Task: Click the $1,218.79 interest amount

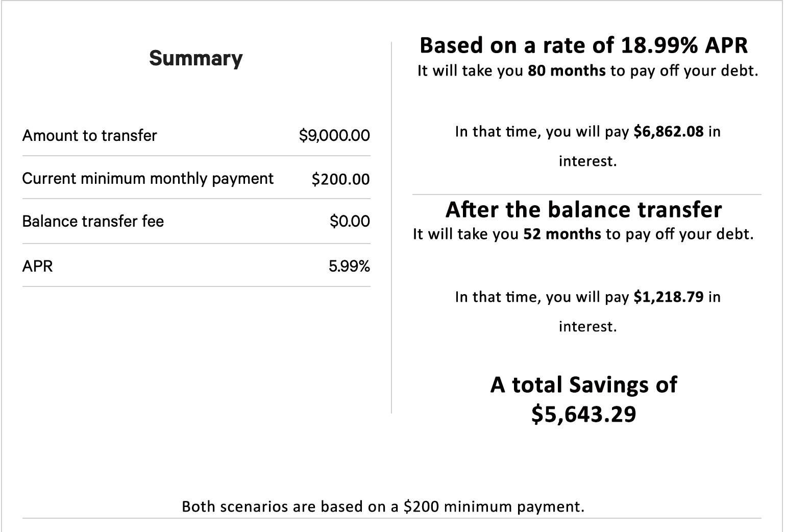Action: [x=668, y=297]
